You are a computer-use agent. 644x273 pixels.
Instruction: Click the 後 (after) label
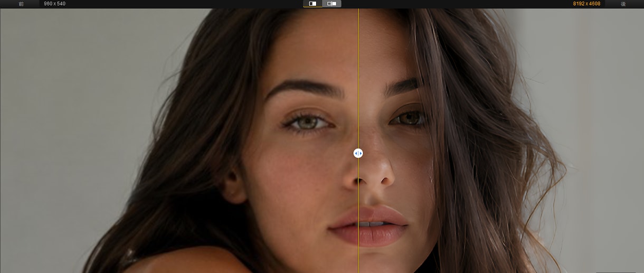(x=623, y=4)
